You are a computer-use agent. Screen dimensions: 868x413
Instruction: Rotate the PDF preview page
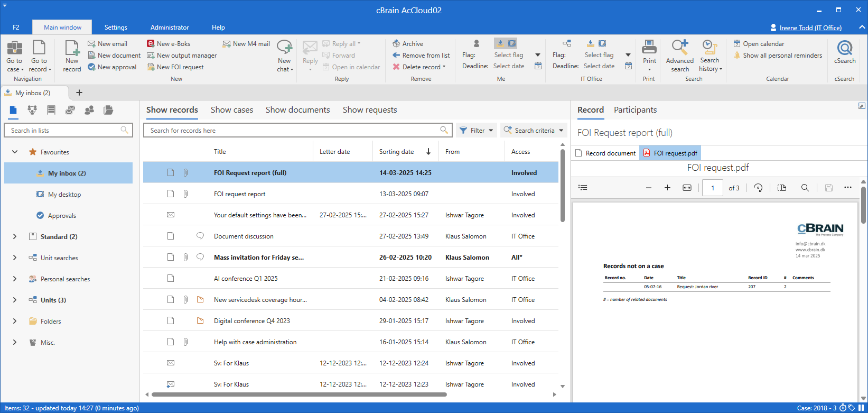click(758, 188)
